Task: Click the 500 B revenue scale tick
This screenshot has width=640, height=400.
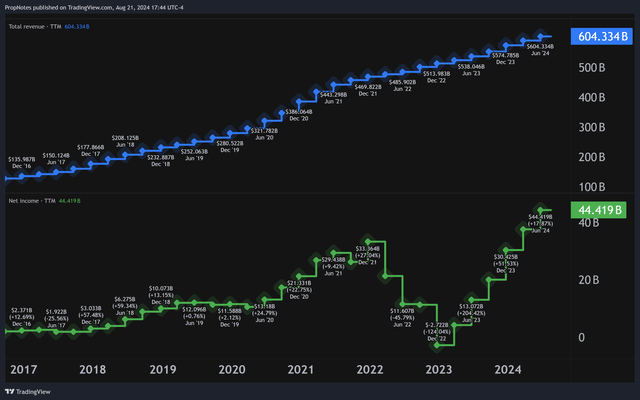Action: point(591,68)
